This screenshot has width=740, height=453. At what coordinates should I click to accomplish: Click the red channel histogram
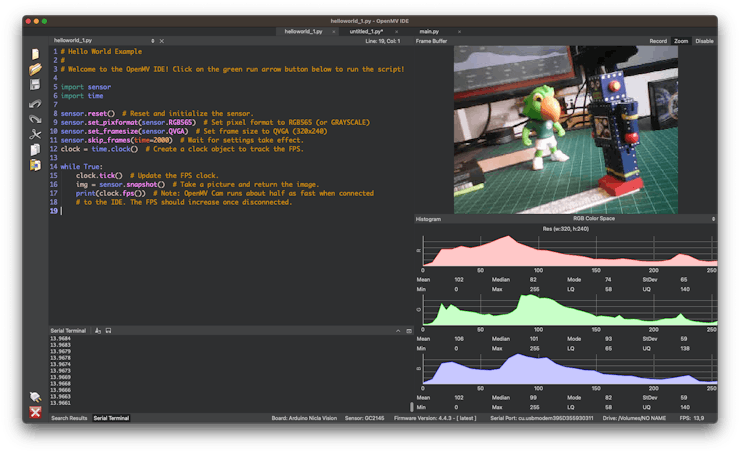pyautogui.click(x=570, y=251)
